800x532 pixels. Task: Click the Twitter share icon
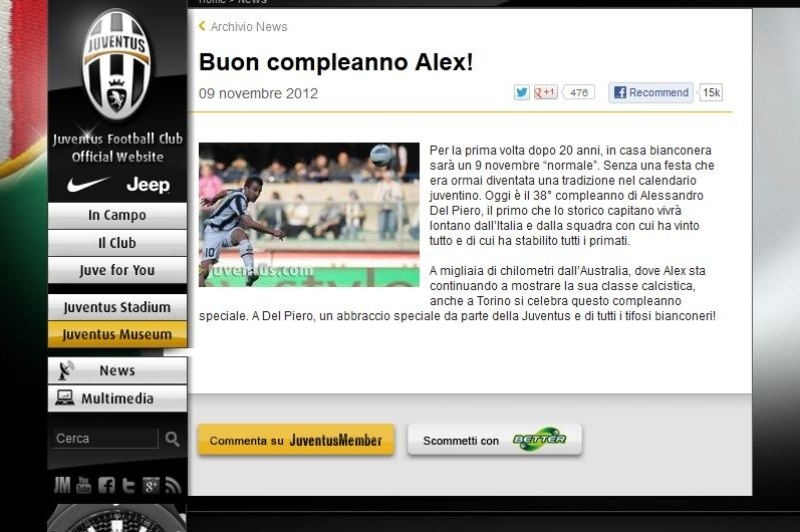click(x=521, y=93)
